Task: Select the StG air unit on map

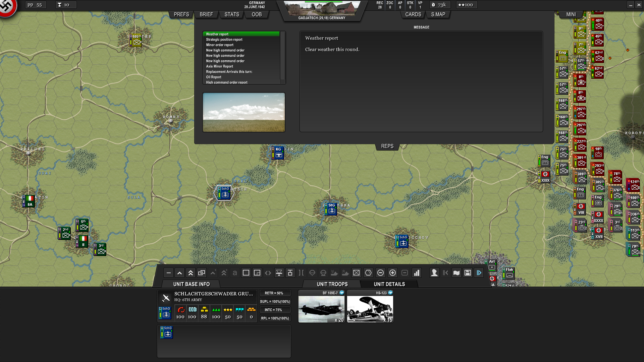Action: point(331,208)
